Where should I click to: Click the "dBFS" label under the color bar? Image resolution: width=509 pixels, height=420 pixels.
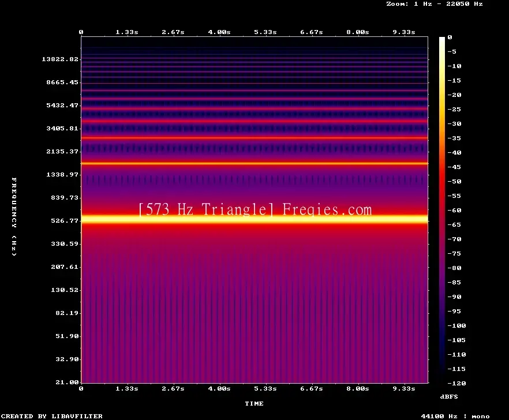pos(449,396)
